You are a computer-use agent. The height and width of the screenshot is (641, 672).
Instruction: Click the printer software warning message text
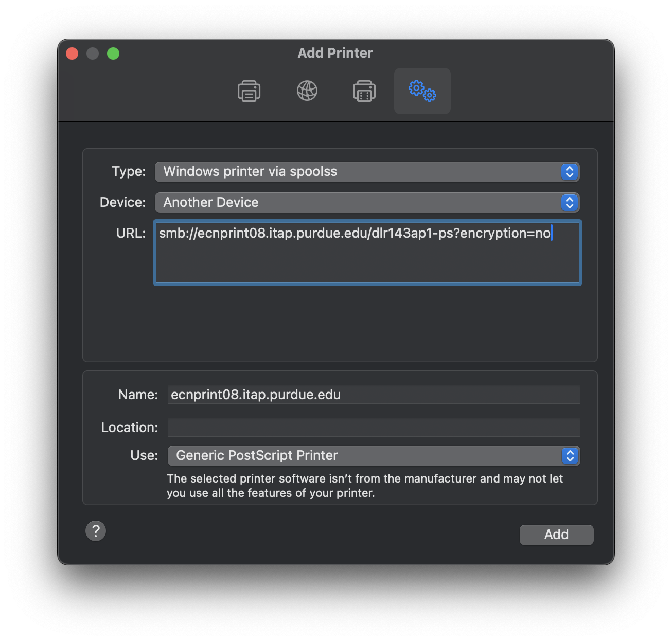coord(364,486)
